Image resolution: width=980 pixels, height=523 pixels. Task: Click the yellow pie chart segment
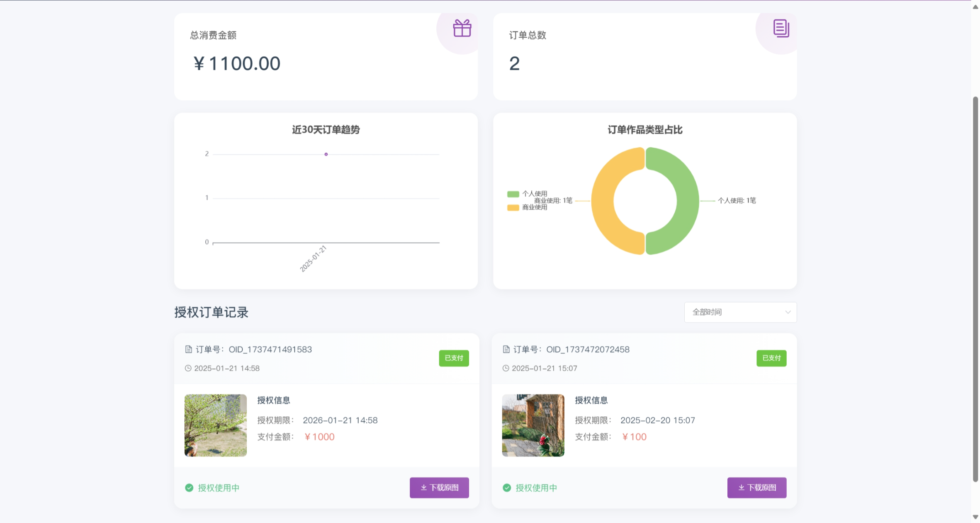click(603, 201)
